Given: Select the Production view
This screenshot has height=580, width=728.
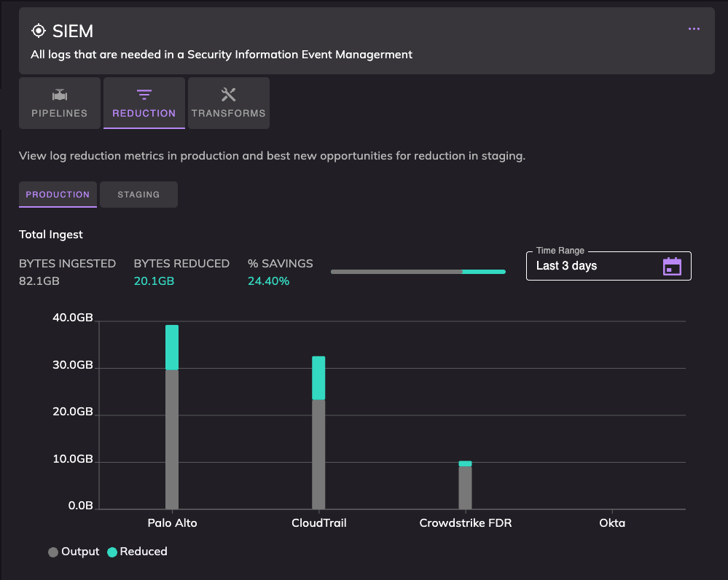Looking at the screenshot, I should (x=58, y=195).
